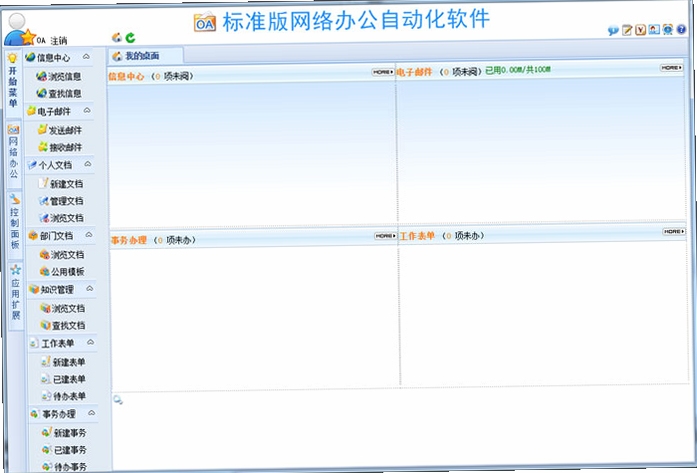Image resolution: width=697 pixels, height=473 pixels.
Task: Click the 已用0.00M/共100M storage text
Action: pyautogui.click(x=518, y=69)
